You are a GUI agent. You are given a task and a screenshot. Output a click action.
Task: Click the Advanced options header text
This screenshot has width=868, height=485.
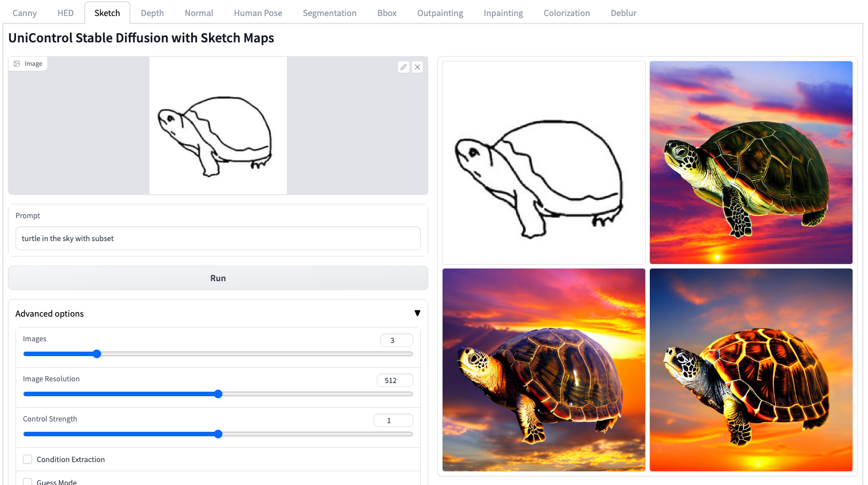(50, 313)
